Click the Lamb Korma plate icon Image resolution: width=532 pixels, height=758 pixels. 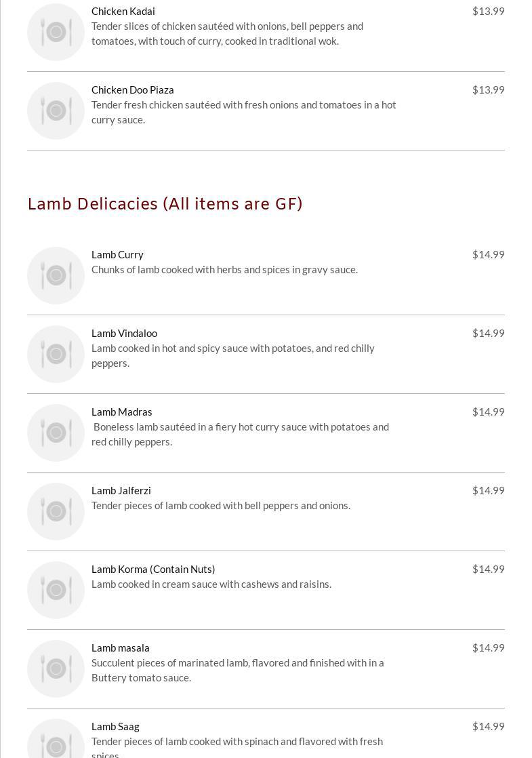click(56, 590)
